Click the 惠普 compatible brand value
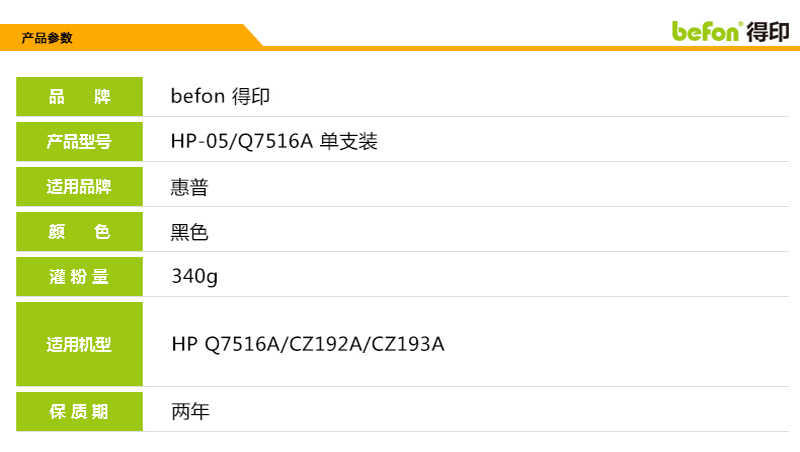 (189, 187)
